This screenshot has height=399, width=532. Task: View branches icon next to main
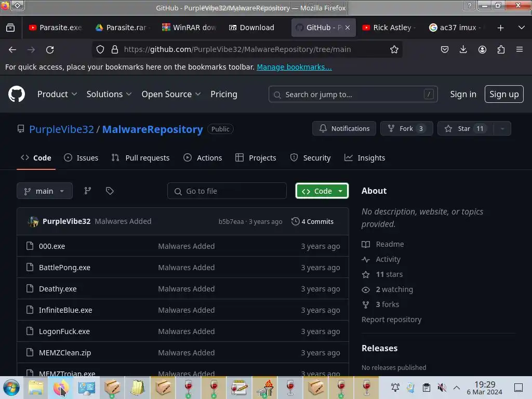87,191
